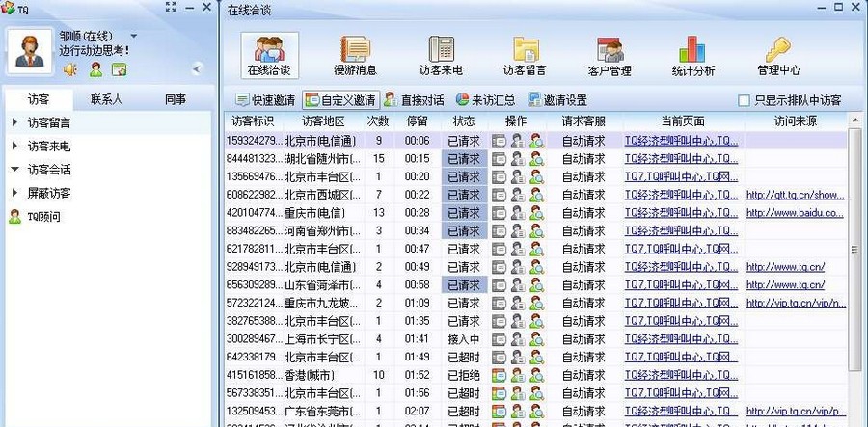Click 自定义邀请 custom invite button
868x427 pixels.
pyautogui.click(x=341, y=100)
